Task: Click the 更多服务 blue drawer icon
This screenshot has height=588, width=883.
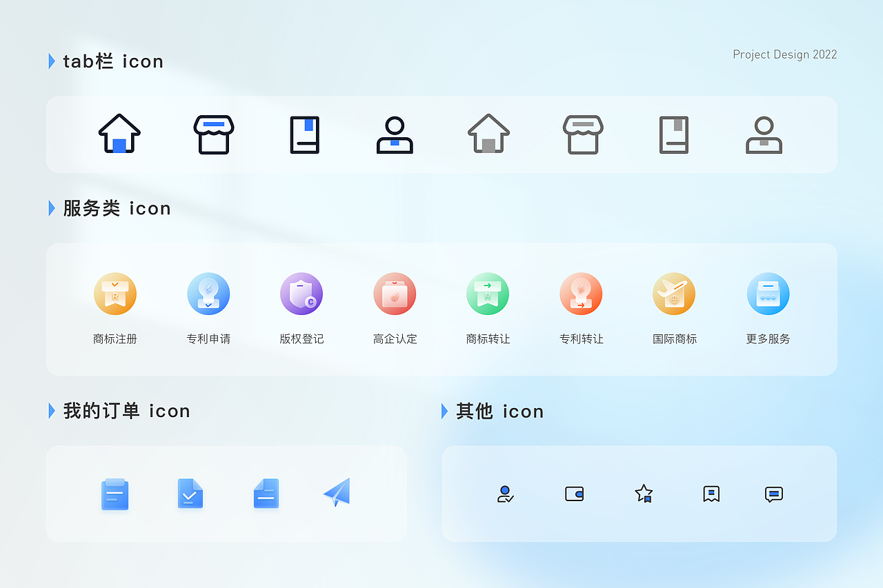Action: pos(768,294)
